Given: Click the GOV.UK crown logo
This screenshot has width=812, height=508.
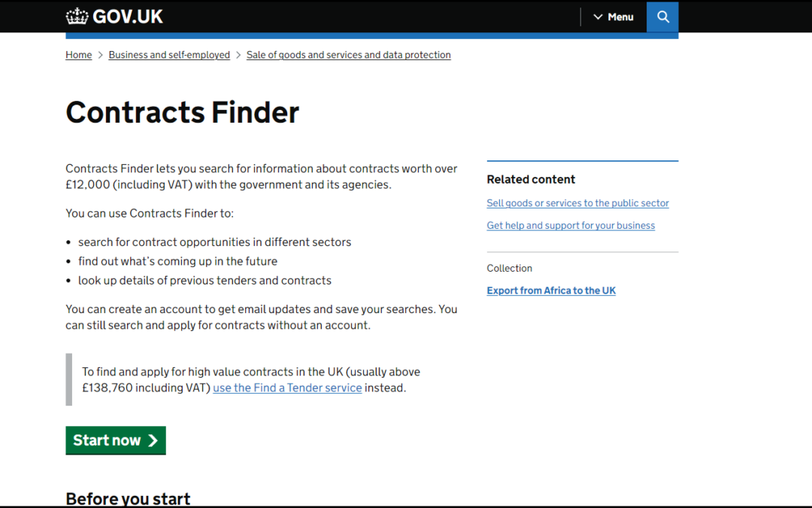Looking at the screenshot, I should click(77, 17).
